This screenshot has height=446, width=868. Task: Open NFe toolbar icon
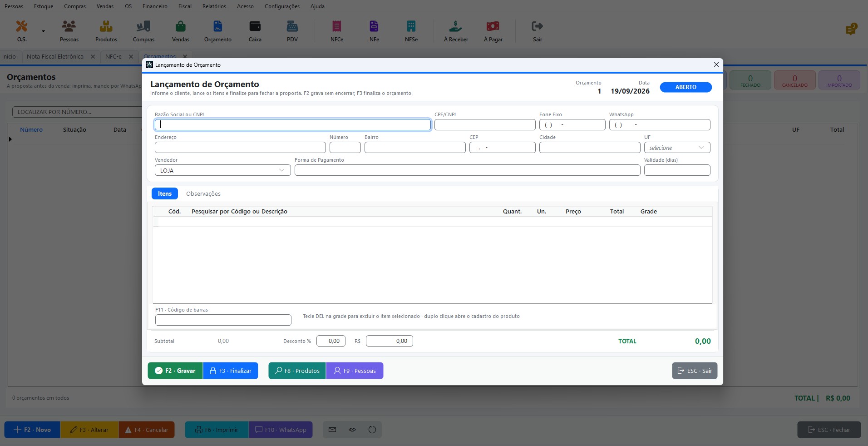(x=374, y=30)
